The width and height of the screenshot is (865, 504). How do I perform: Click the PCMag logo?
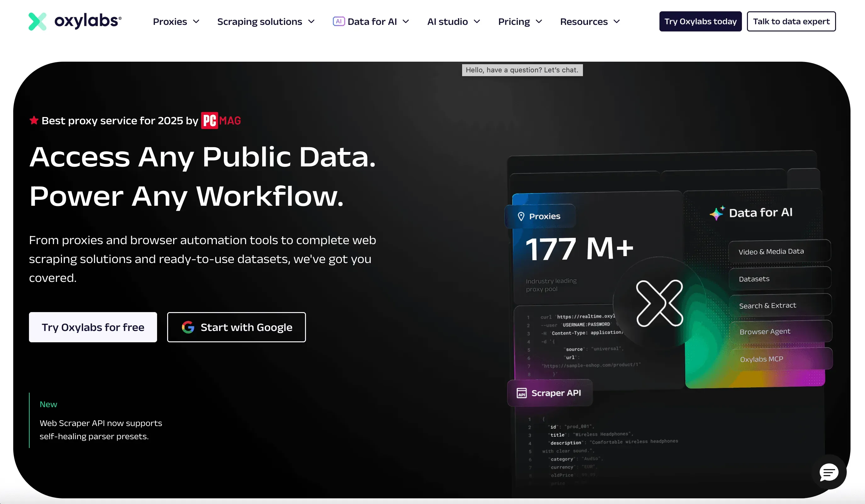(x=221, y=121)
